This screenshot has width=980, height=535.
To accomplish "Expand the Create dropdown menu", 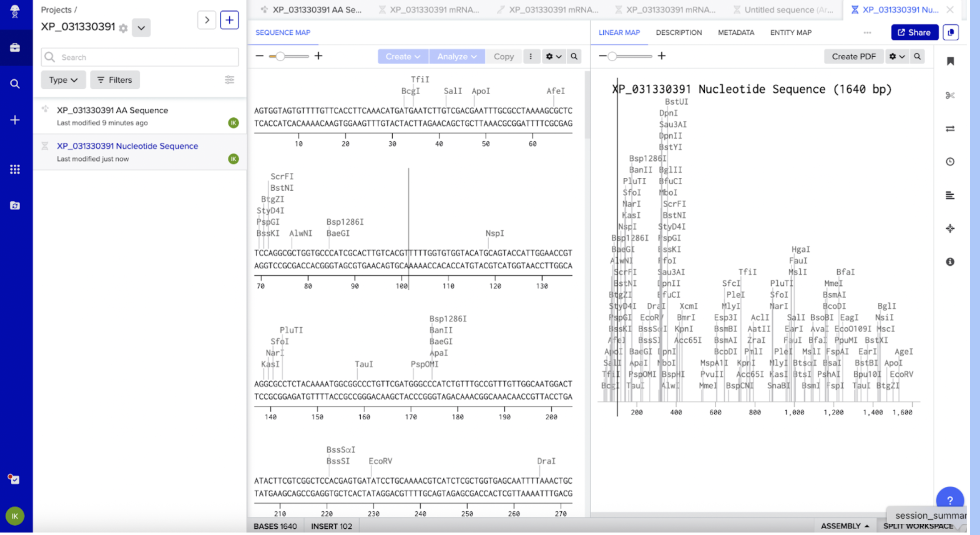I will (x=403, y=57).
